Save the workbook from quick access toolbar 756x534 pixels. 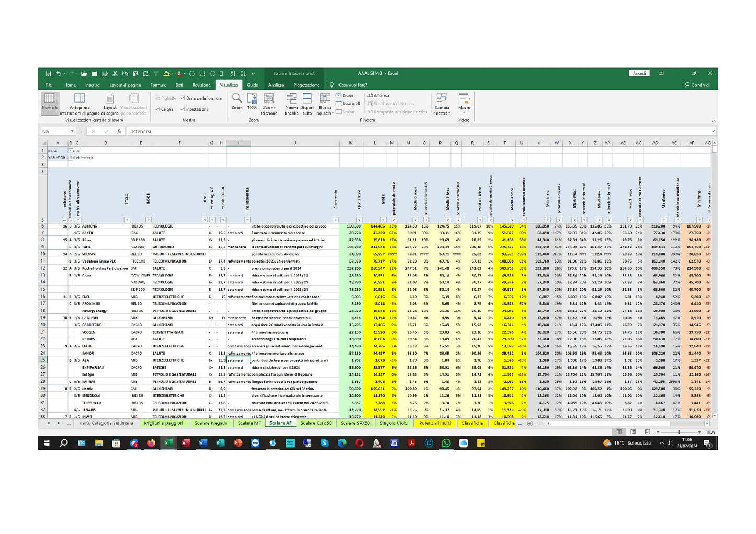coord(48,74)
